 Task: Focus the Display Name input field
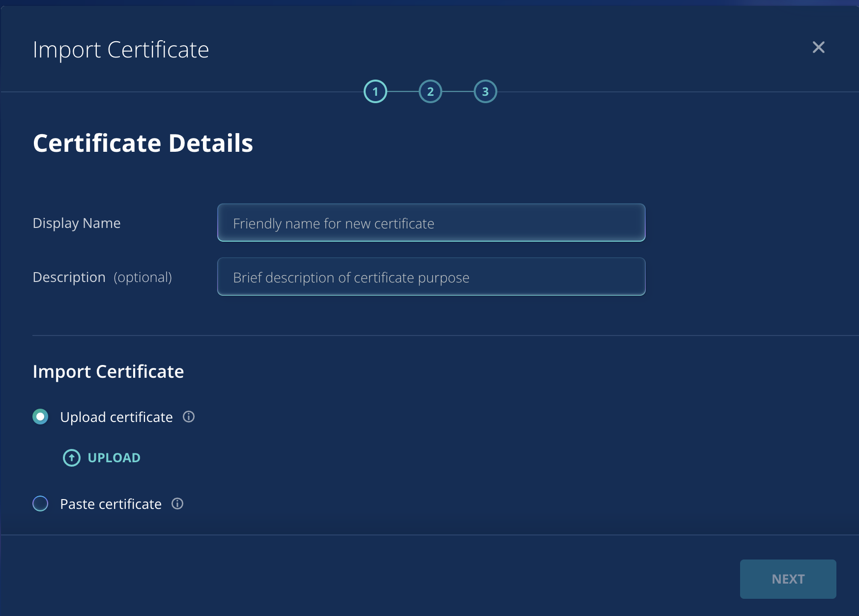431,223
